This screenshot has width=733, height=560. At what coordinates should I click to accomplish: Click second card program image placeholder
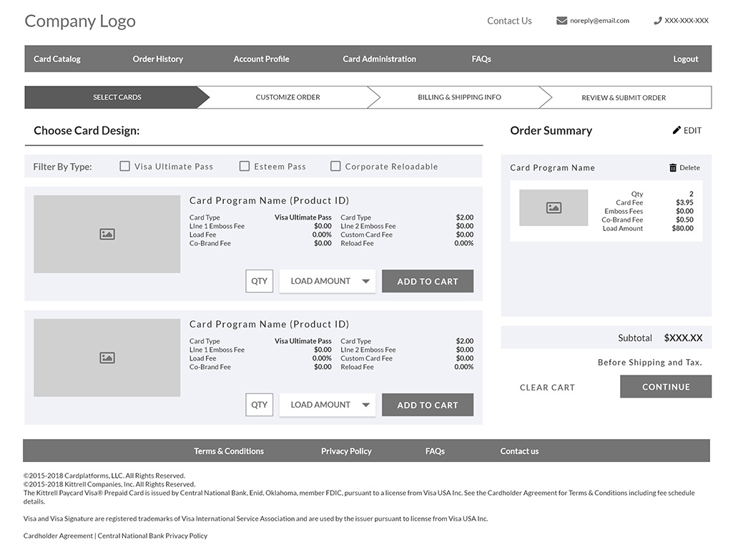(107, 358)
